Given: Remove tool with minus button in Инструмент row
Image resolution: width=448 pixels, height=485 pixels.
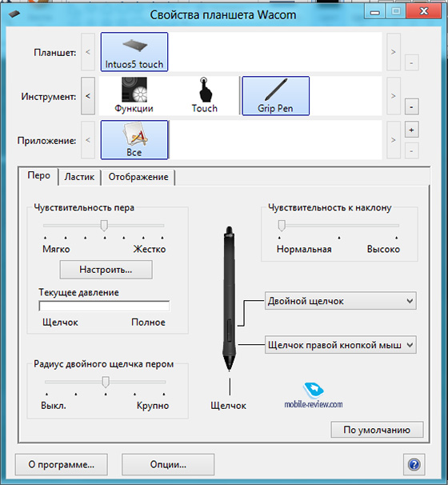Looking at the screenshot, I should coord(411,107).
